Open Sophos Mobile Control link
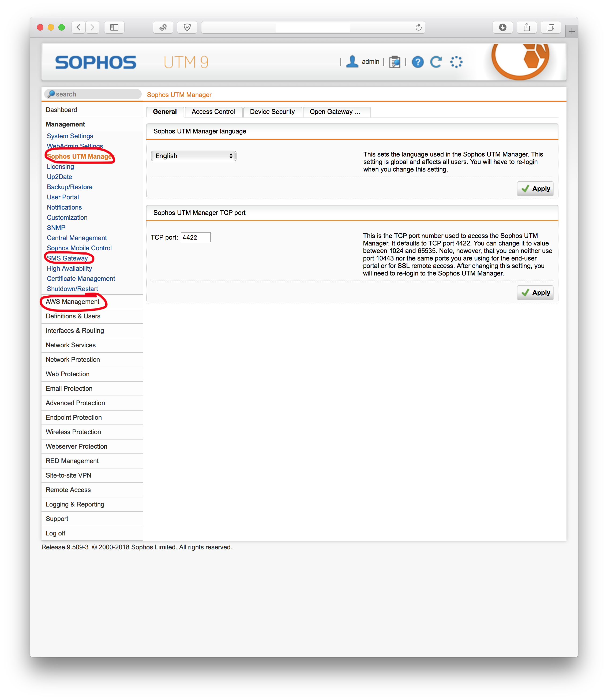 pos(79,248)
